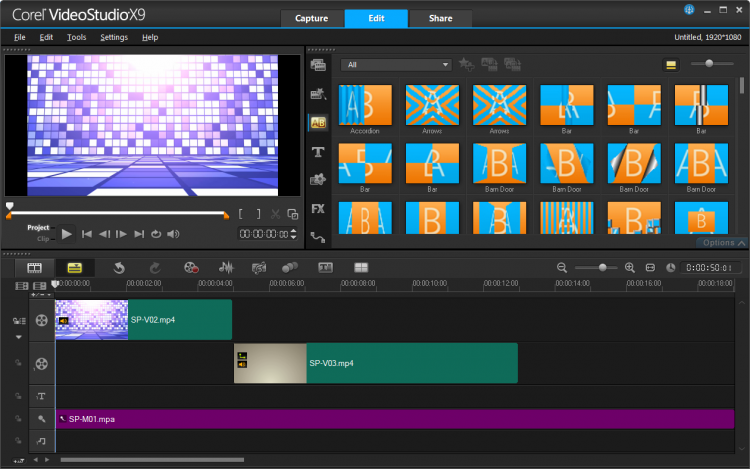Switch to Project playback mode
Image resolution: width=750 pixels, height=469 pixels.
tap(38, 227)
